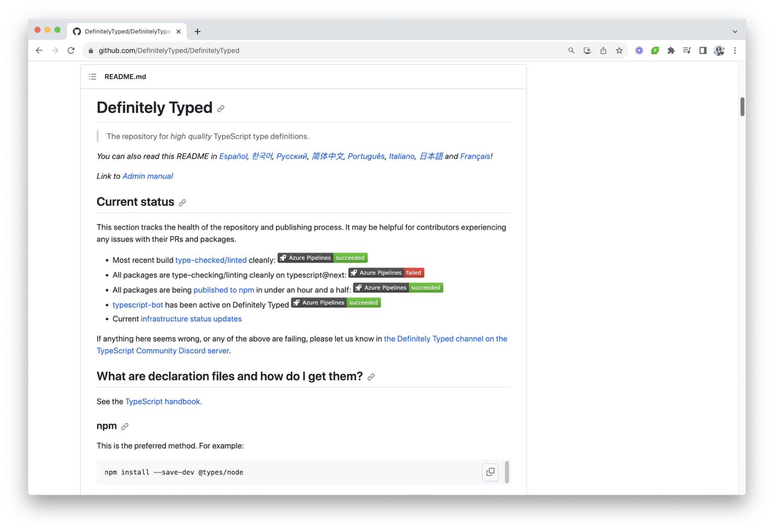Open a new browser tab
Image resolution: width=774 pixels, height=532 pixels.
click(197, 31)
